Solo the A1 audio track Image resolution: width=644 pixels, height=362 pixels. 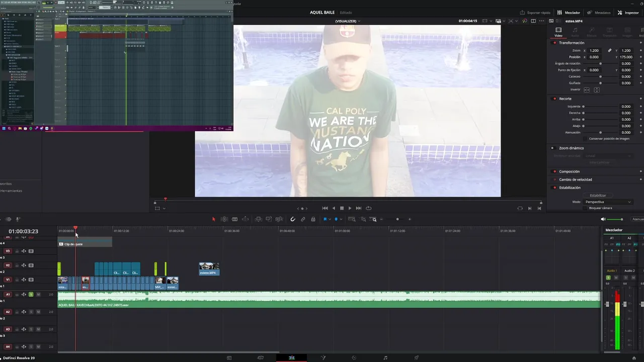pyautogui.click(x=31, y=295)
